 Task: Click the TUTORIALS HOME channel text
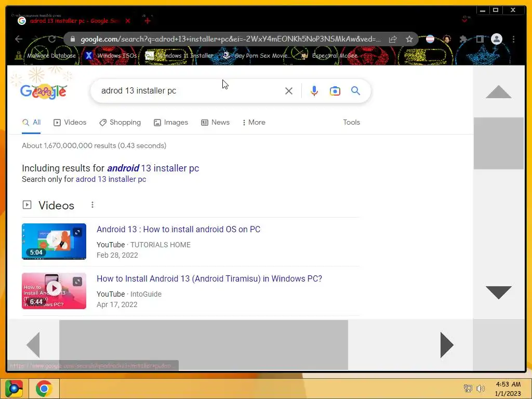pyautogui.click(x=161, y=245)
